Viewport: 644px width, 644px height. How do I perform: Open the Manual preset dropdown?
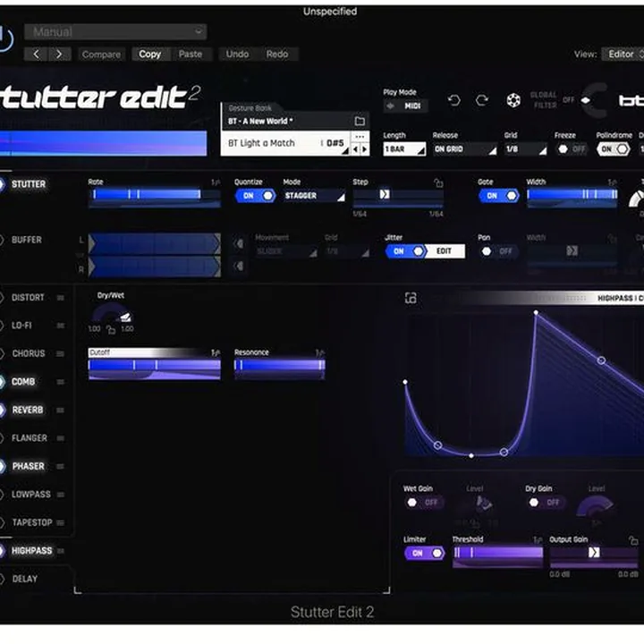115,31
